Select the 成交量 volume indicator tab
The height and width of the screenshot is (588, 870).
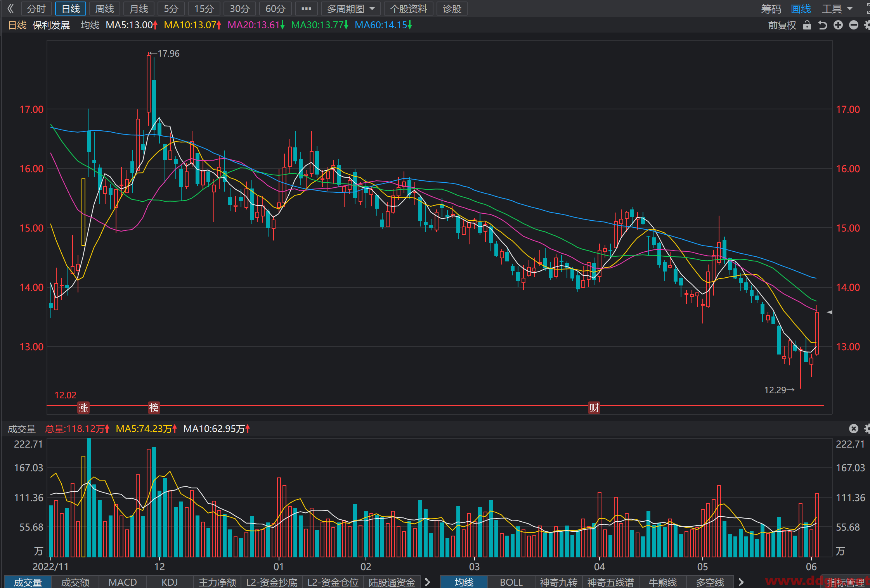pyautogui.click(x=28, y=582)
